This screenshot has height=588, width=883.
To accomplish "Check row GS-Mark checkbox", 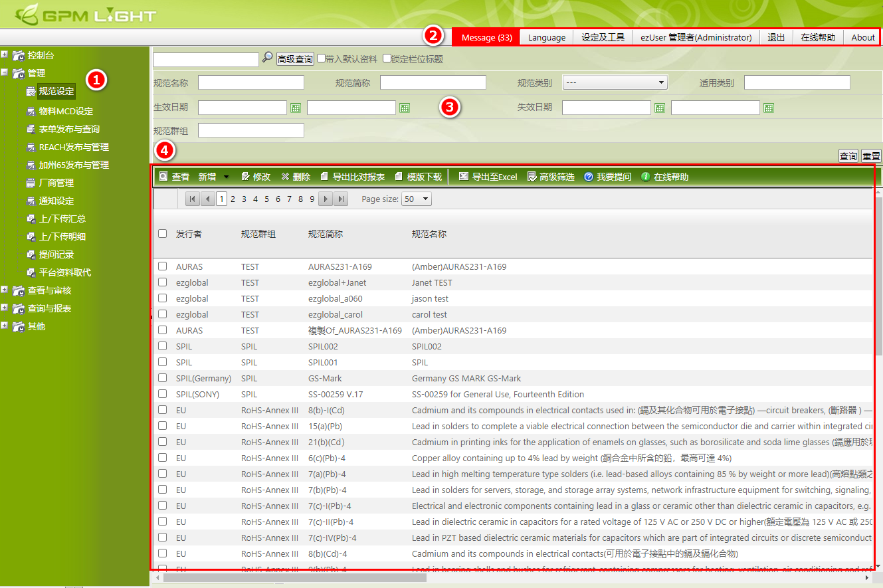I will 163,378.
